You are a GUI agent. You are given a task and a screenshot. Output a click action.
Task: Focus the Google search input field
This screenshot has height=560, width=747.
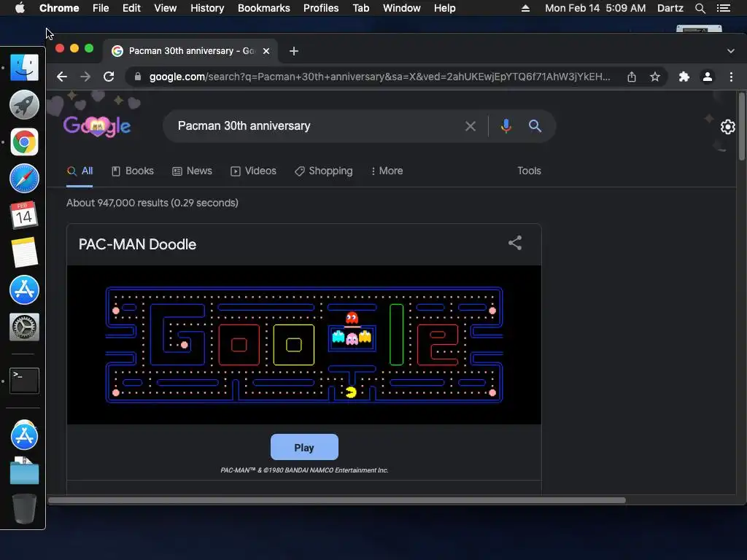pyautogui.click(x=314, y=126)
